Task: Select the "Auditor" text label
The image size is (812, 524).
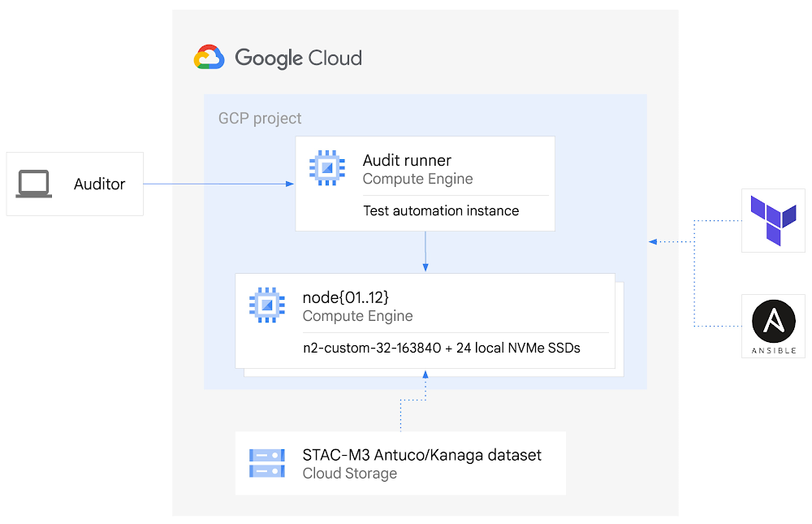Action: coord(99,184)
